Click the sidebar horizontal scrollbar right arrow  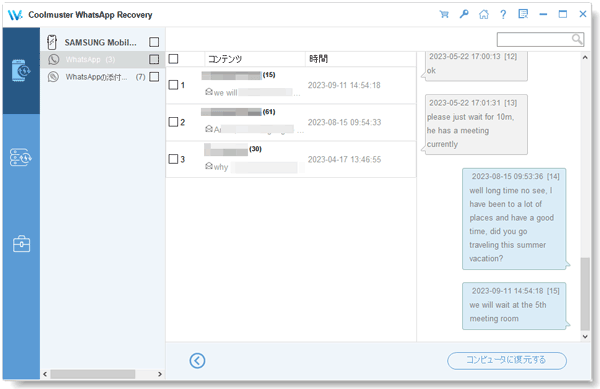click(160, 374)
